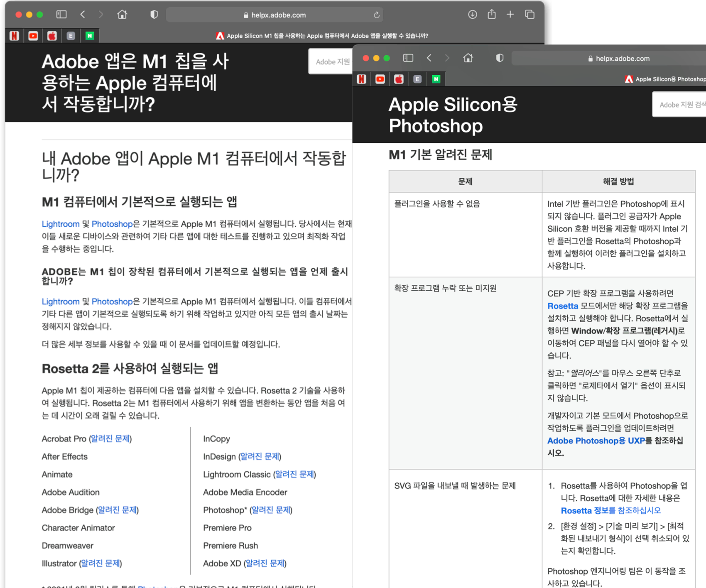Open gray E pinned tab in front window
The height and width of the screenshot is (588, 706).
[x=417, y=79]
